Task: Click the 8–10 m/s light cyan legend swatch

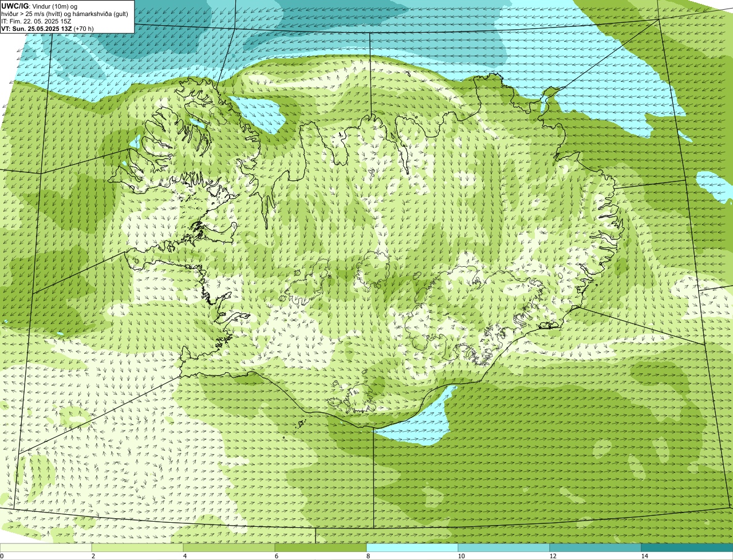Action: click(412, 547)
